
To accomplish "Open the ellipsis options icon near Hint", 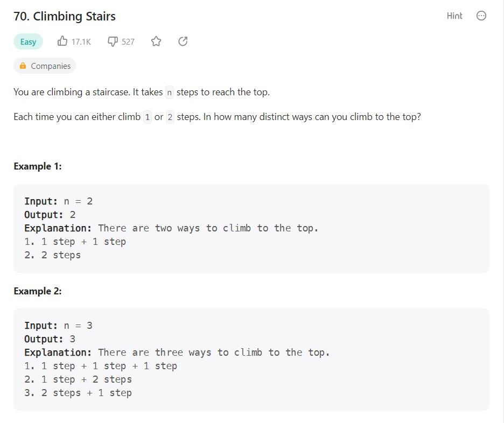I will pyautogui.click(x=481, y=16).
